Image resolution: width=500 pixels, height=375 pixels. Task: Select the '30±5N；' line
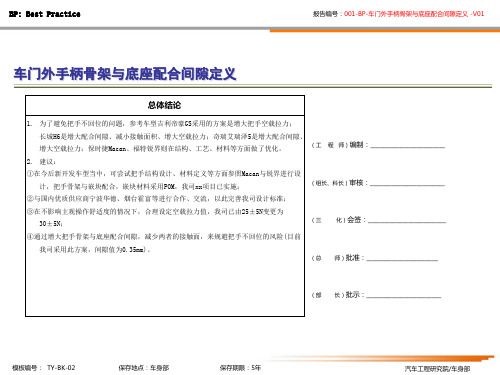[x=51, y=224]
